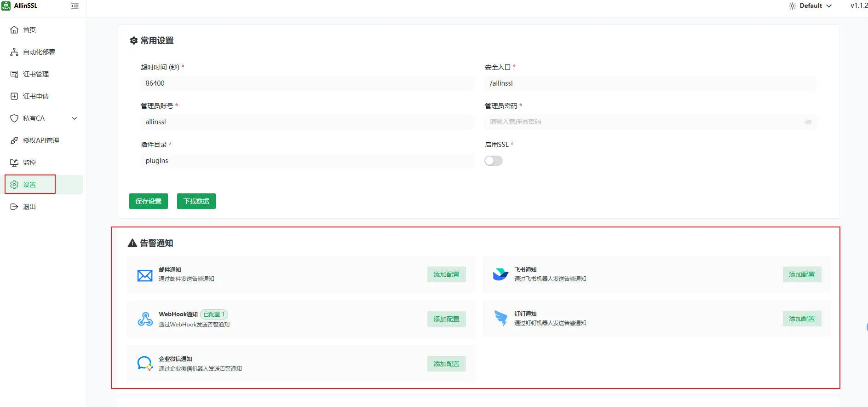Image resolution: width=868 pixels, height=407 pixels.
Task: Click the 钉钉通知 logo icon
Action: [x=500, y=318]
